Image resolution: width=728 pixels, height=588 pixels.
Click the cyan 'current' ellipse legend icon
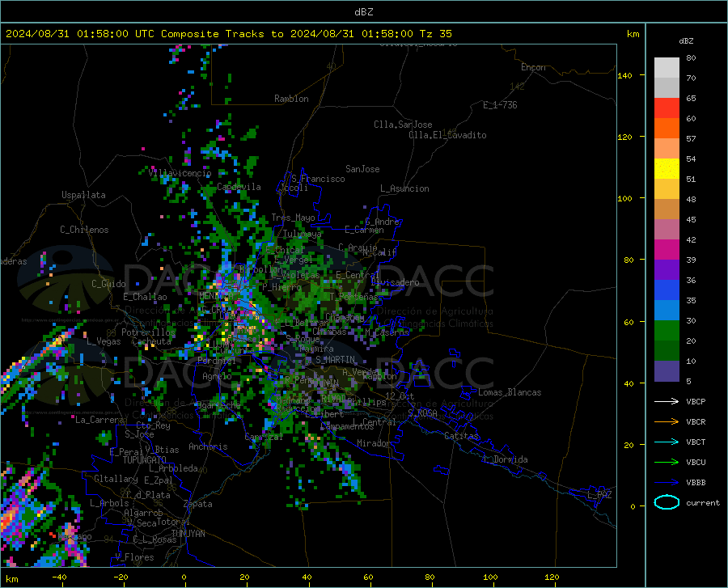pos(667,502)
